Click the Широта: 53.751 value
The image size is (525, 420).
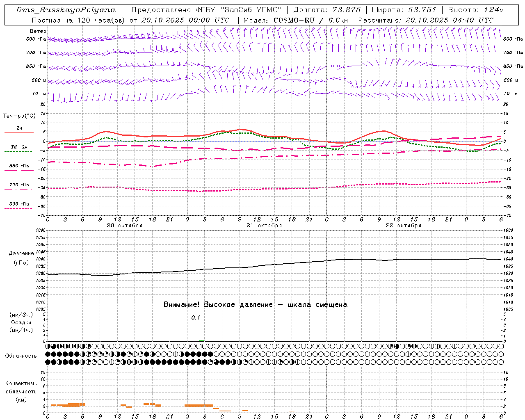click(404, 10)
